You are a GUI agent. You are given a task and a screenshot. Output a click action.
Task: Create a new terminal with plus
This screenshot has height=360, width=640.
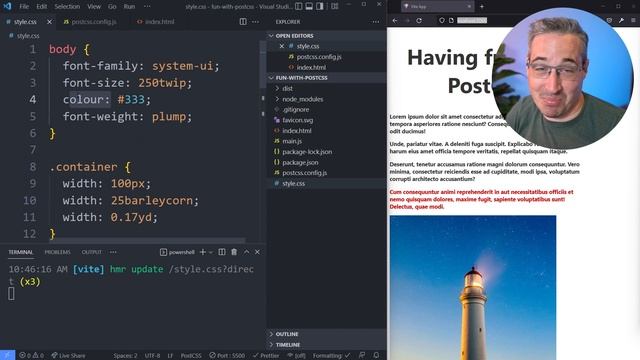(202, 252)
